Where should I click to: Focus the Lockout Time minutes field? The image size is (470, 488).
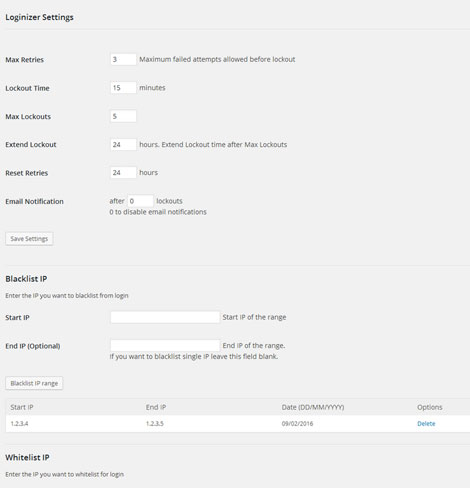[x=123, y=88]
